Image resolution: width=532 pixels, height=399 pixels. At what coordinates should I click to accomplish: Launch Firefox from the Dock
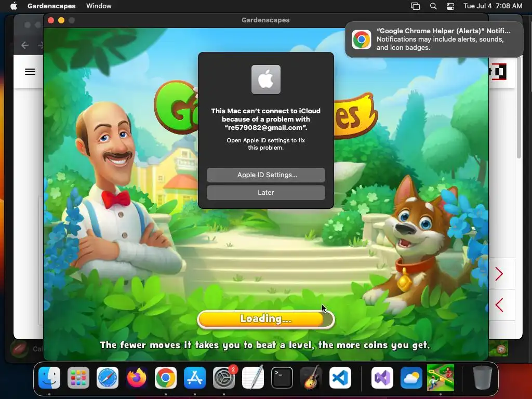[137, 378]
